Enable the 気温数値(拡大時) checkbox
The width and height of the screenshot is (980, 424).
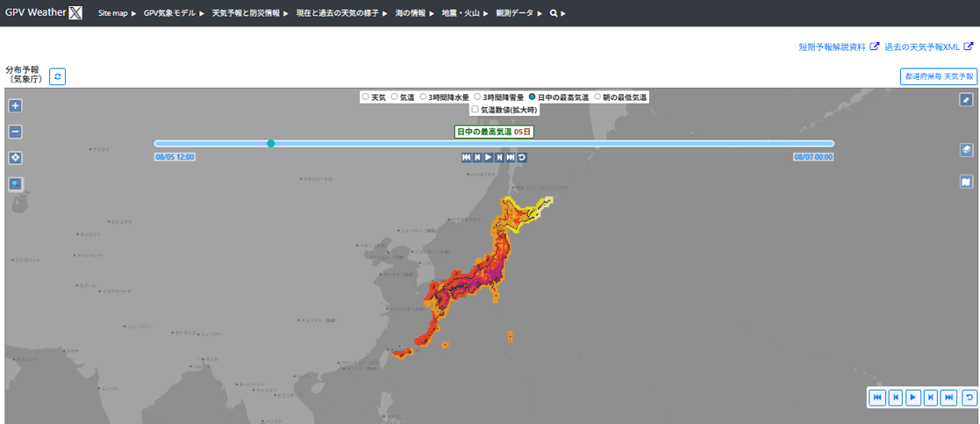(475, 110)
